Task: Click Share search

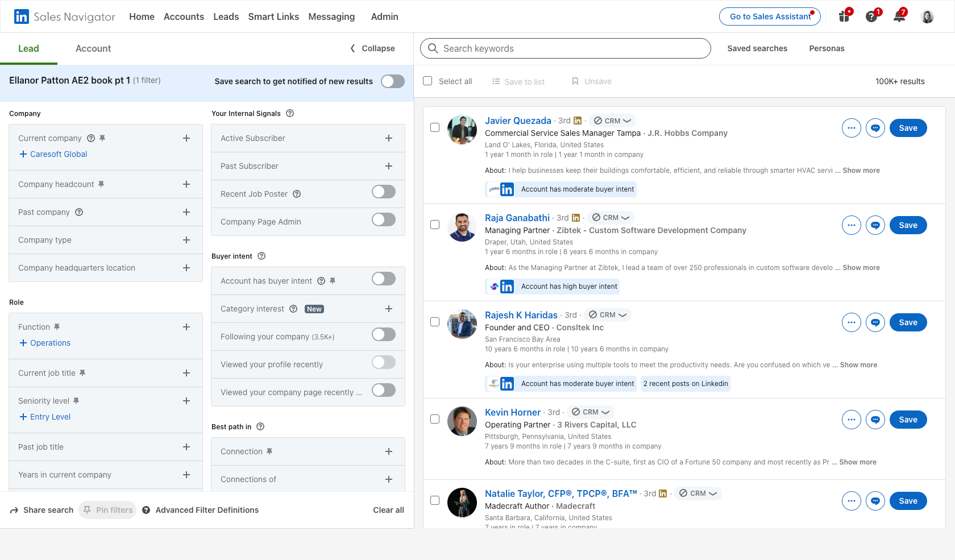Action: pos(42,510)
